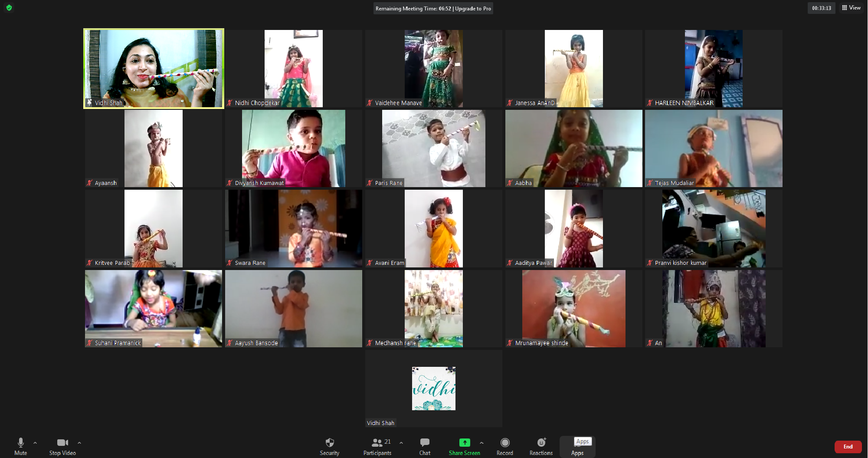Select HARLEEN NIMBALKAR video tile
Image resolution: width=868 pixels, height=458 pixels.
pyautogui.click(x=714, y=68)
